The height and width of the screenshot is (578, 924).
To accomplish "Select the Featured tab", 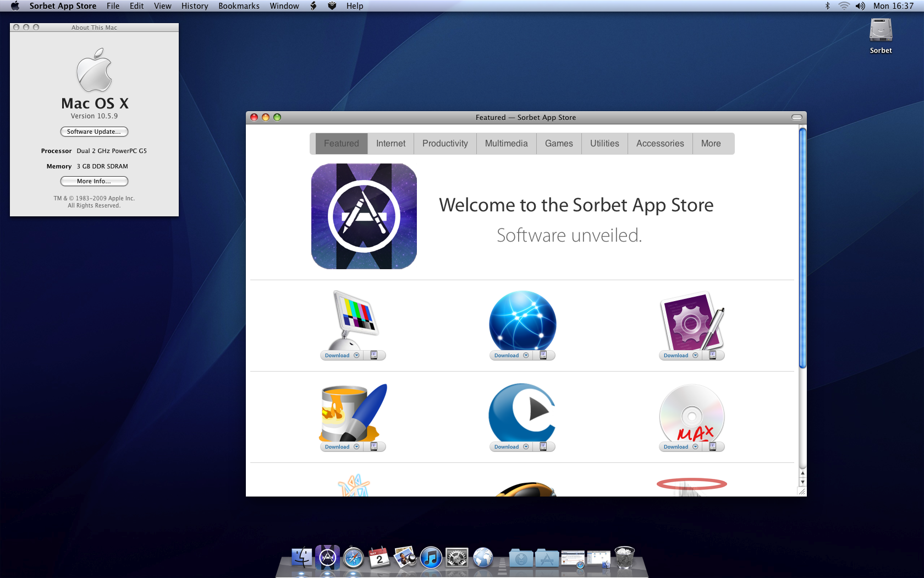I will 341,143.
